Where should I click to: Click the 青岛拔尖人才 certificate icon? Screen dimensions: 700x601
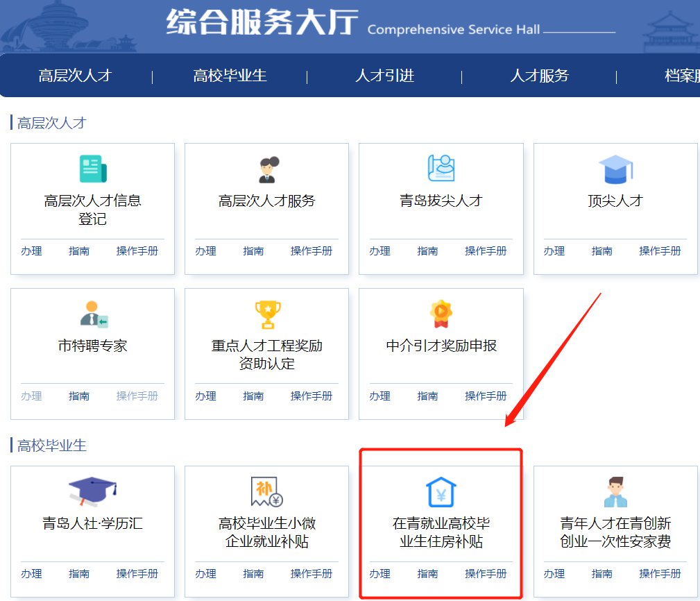441,169
